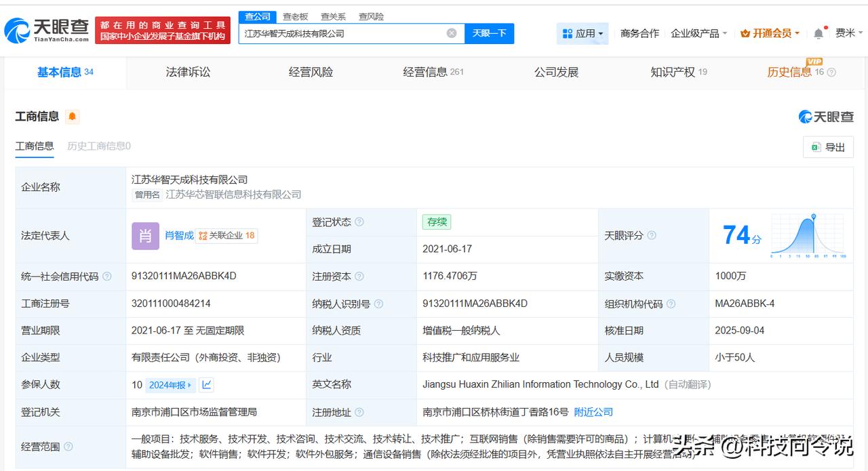
Task: Open the 2024年报 report selector
Action: 171,385
